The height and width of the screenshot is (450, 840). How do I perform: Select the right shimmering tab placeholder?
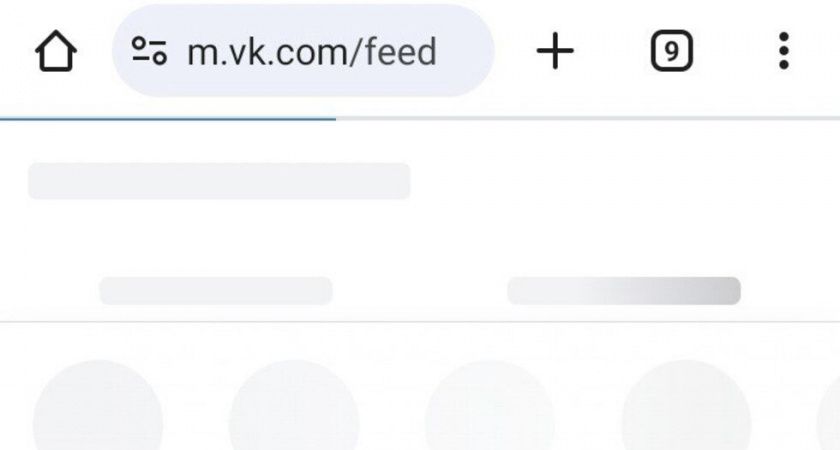[624, 291]
